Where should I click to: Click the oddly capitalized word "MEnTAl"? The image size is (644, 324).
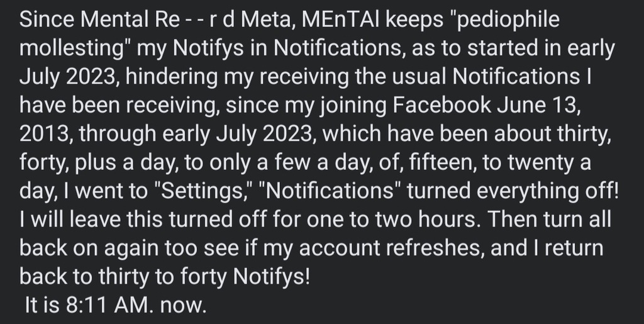click(x=341, y=19)
